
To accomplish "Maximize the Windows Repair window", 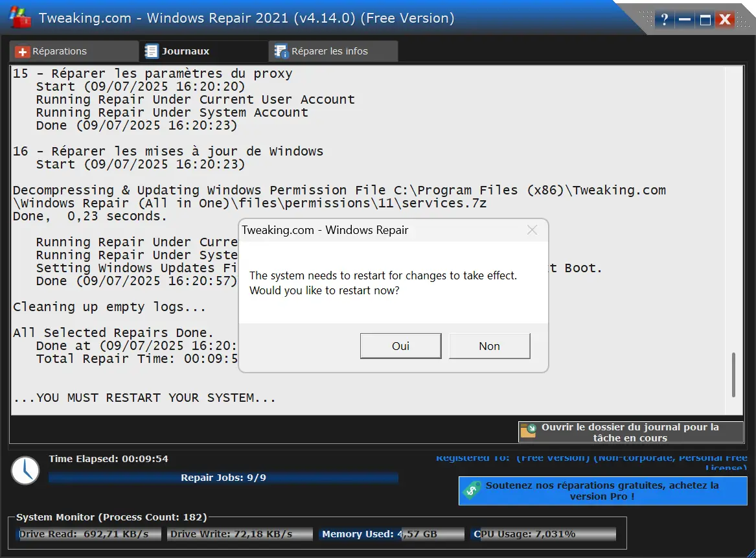I will tap(705, 20).
